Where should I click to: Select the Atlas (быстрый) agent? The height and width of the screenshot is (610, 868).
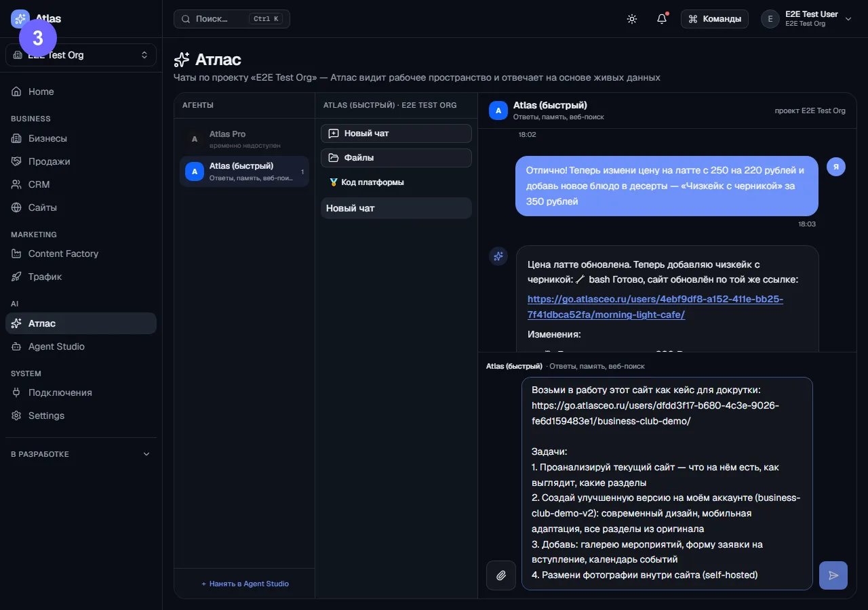(x=244, y=171)
